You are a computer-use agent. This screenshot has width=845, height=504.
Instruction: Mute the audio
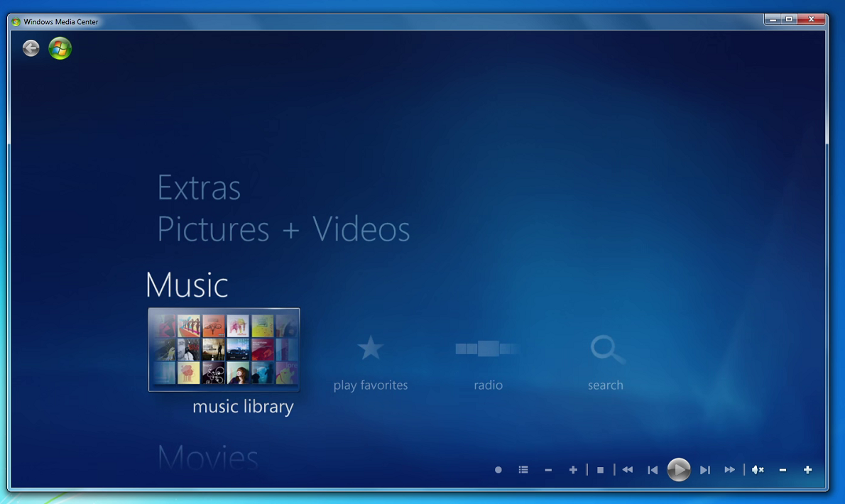(x=757, y=469)
